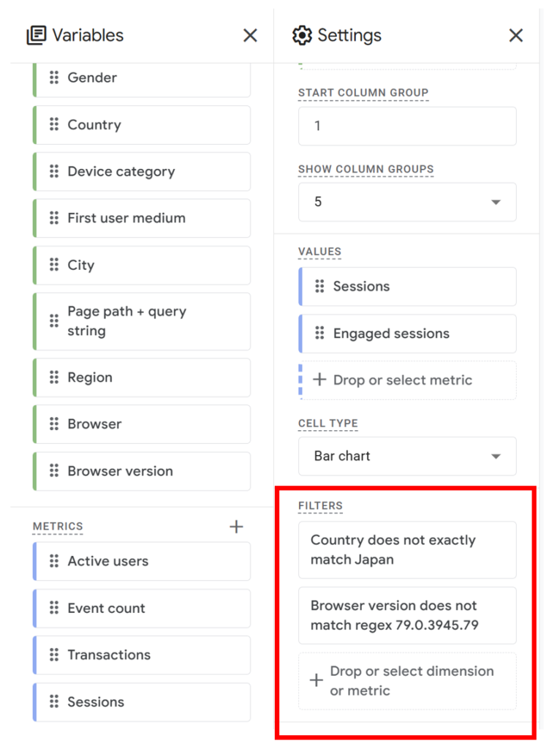Close the Variables panel
The image size is (560, 749).
tap(250, 35)
